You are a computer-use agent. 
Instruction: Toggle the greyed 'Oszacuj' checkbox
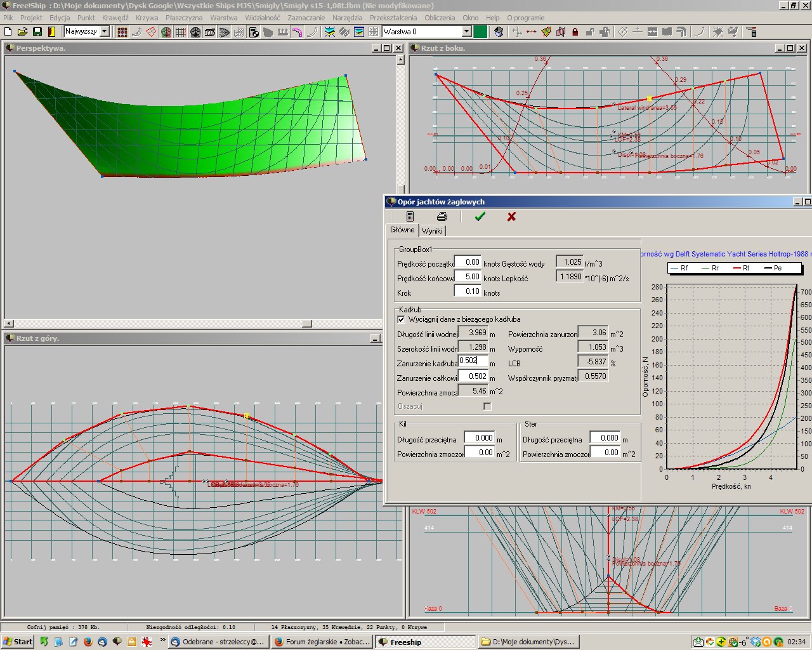click(x=487, y=406)
